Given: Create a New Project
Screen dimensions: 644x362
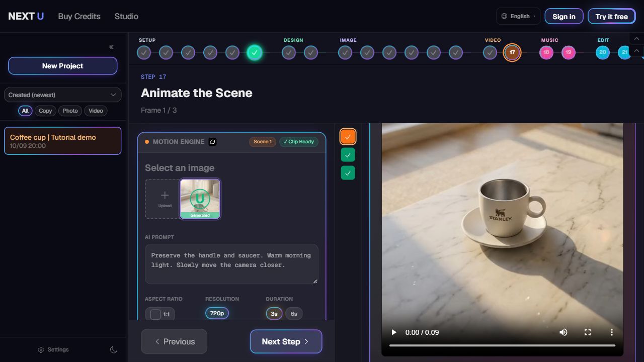Looking at the screenshot, I should tap(63, 66).
